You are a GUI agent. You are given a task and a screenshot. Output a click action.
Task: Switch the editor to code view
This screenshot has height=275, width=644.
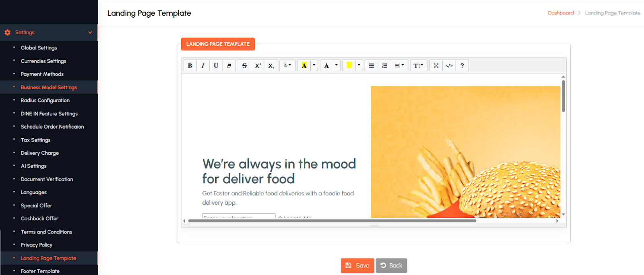[449, 66]
